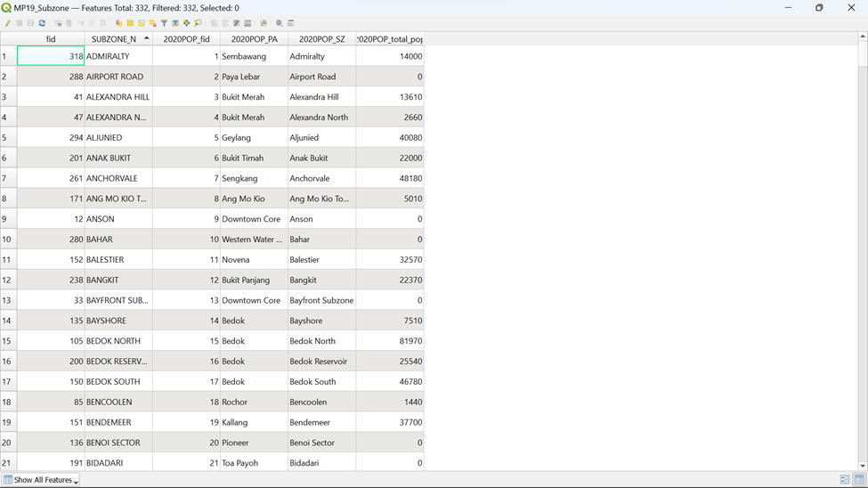Click the Deselect all features icon
868x488 pixels.
click(x=152, y=23)
